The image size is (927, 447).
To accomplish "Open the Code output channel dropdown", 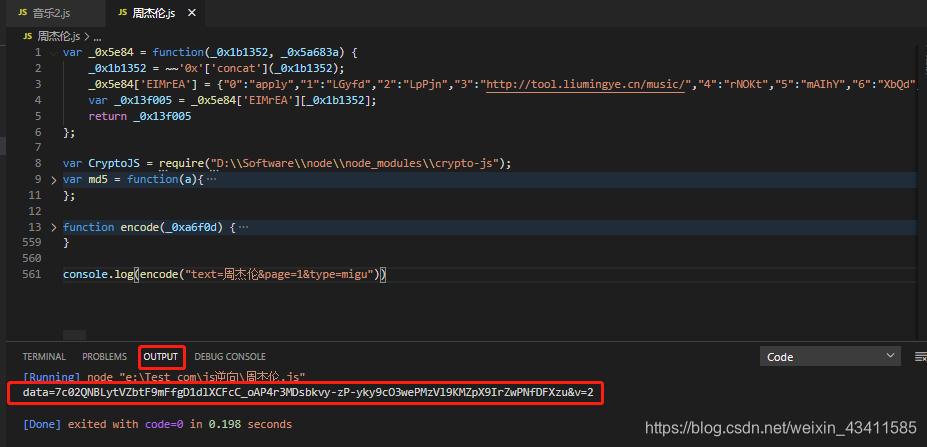I will (x=830, y=357).
